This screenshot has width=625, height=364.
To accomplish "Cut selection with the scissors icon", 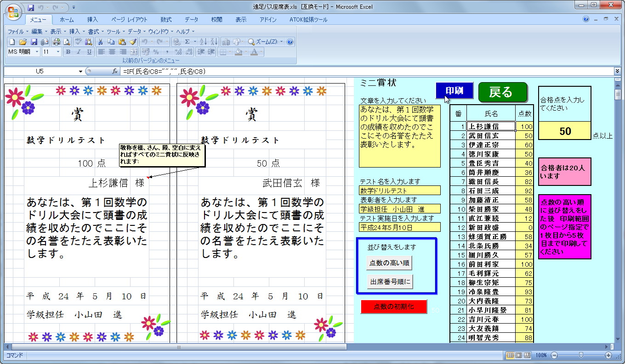I will point(100,42).
